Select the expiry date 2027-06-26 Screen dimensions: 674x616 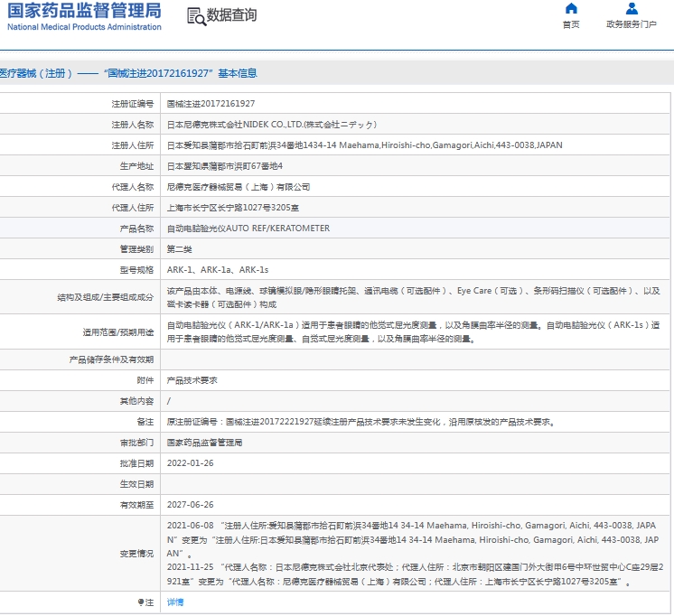coord(190,505)
